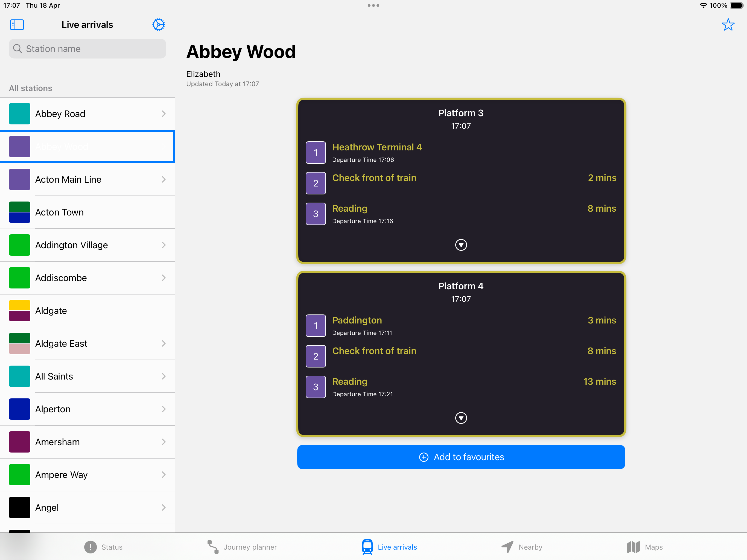Tap Heathrow Terminal 4 destination
This screenshot has height=560, width=747.
tap(377, 147)
